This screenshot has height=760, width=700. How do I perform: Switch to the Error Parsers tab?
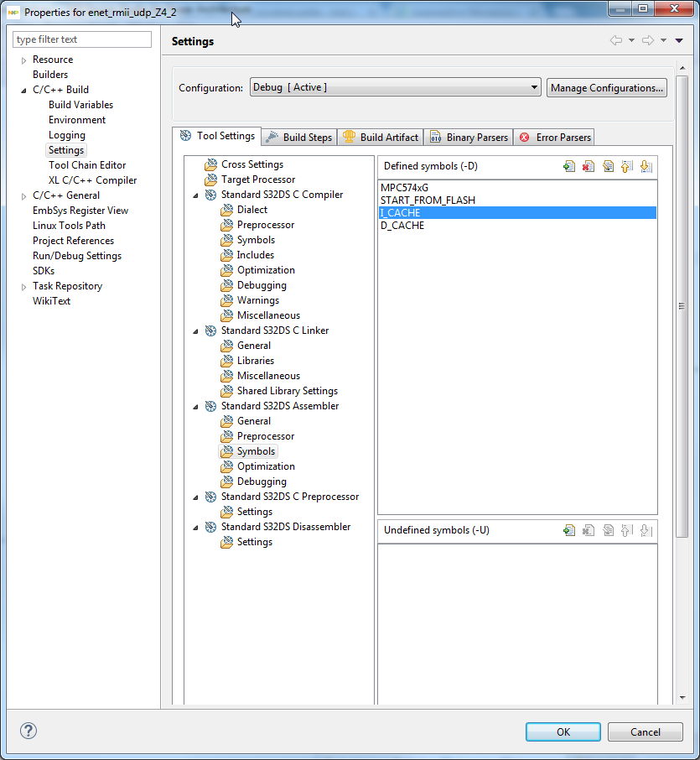pos(554,138)
